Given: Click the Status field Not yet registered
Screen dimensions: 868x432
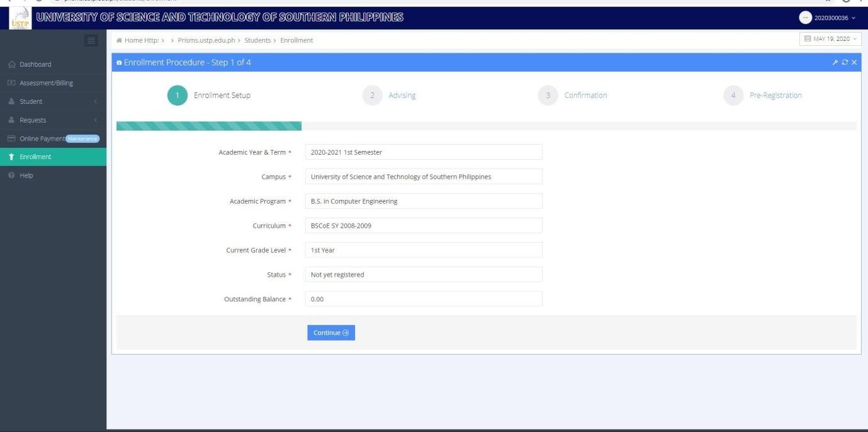Looking at the screenshot, I should tap(424, 275).
